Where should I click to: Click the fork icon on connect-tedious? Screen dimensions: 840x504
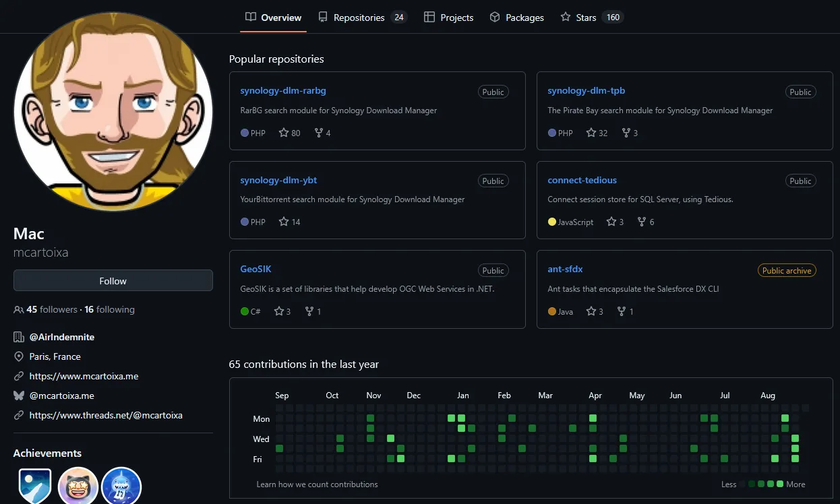[x=641, y=222]
